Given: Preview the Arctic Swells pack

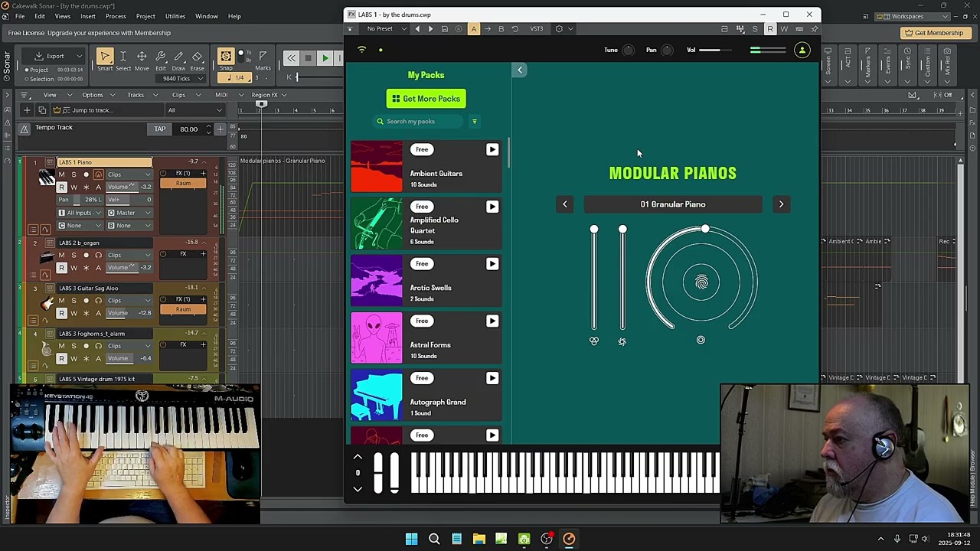Looking at the screenshot, I should [492, 264].
